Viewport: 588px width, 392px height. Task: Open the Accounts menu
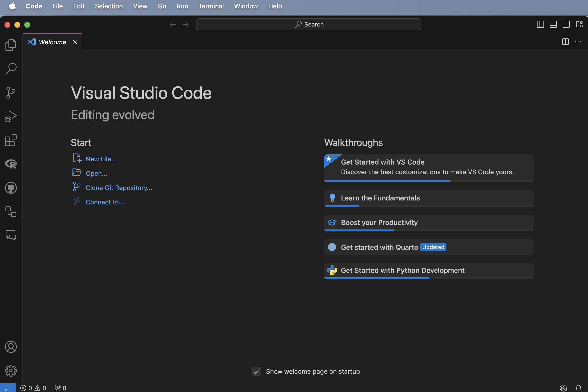(x=11, y=347)
